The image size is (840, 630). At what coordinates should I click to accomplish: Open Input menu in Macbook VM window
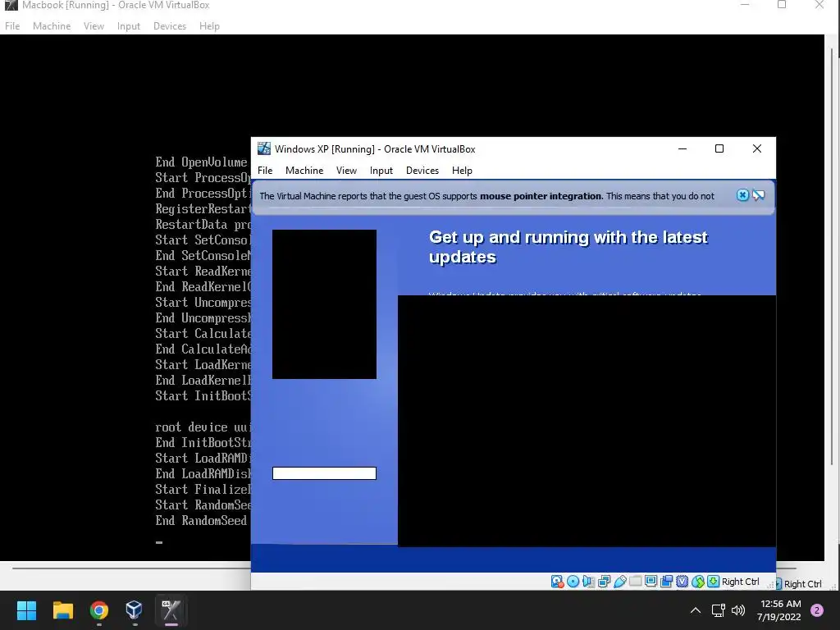click(x=129, y=26)
